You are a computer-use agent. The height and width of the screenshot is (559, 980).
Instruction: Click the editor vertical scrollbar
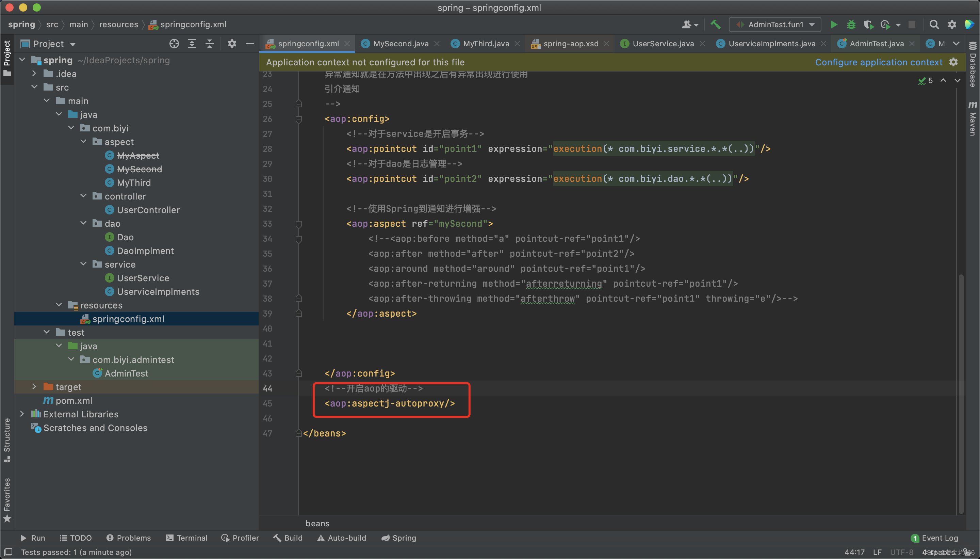961,394
